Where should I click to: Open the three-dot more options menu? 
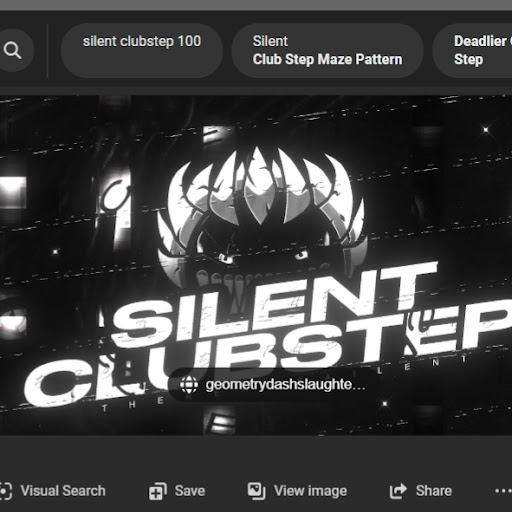[503, 491]
